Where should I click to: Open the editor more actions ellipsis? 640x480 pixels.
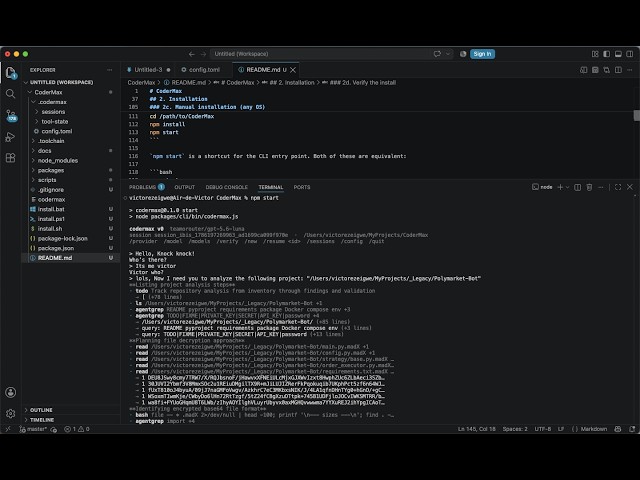630,70
